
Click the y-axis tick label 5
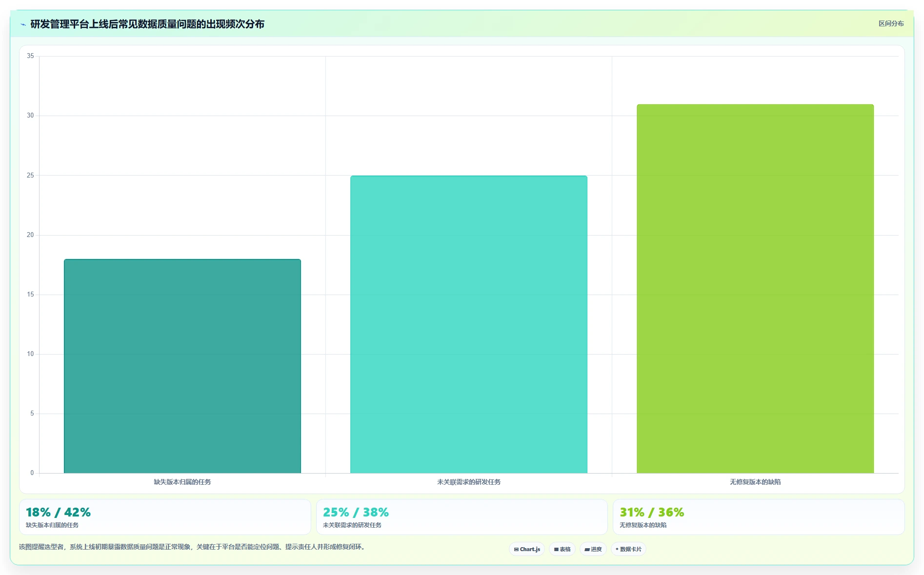[x=32, y=414]
